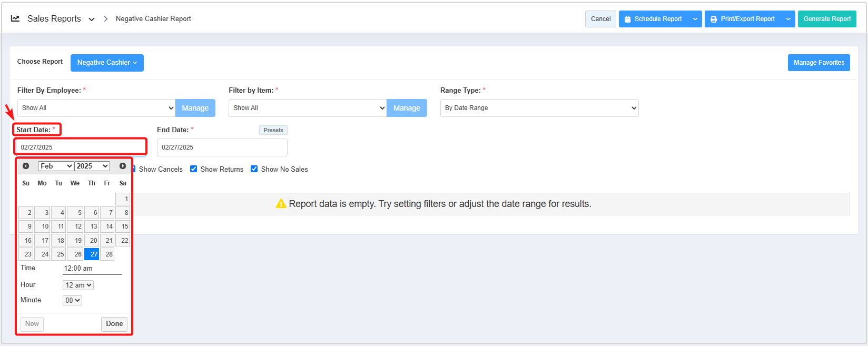The image size is (868, 346).
Task: Click the printer icon on Print/Export Report
Action: [x=714, y=19]
